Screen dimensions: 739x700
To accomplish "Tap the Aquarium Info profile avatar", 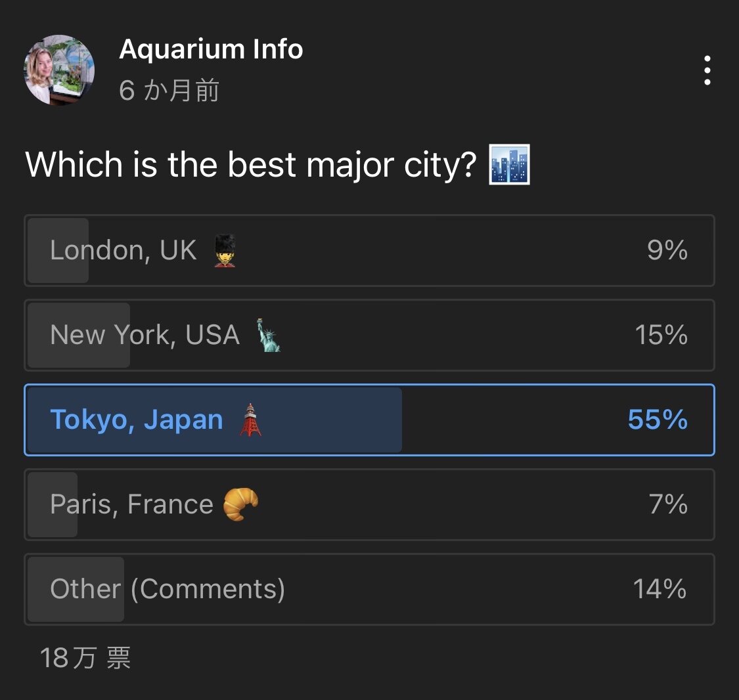I will (59, 70).
